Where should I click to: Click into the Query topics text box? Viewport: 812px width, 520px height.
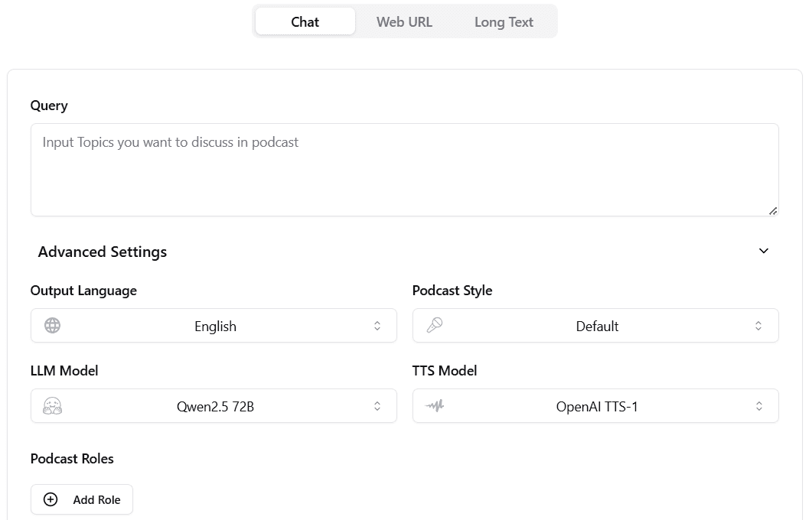(x=404, y=170)
